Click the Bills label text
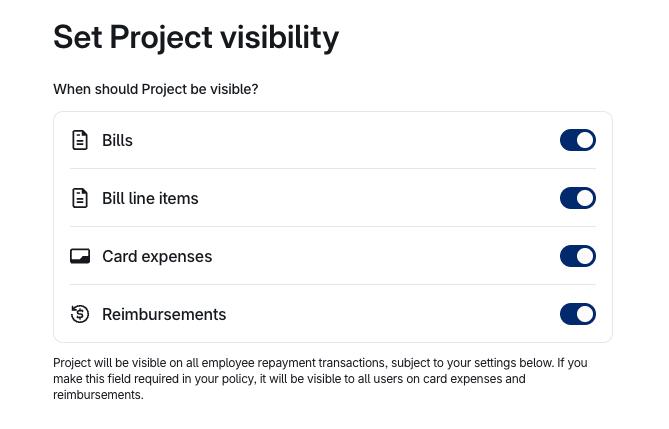This screenshot has height=429, width=669. coord(117,141)
